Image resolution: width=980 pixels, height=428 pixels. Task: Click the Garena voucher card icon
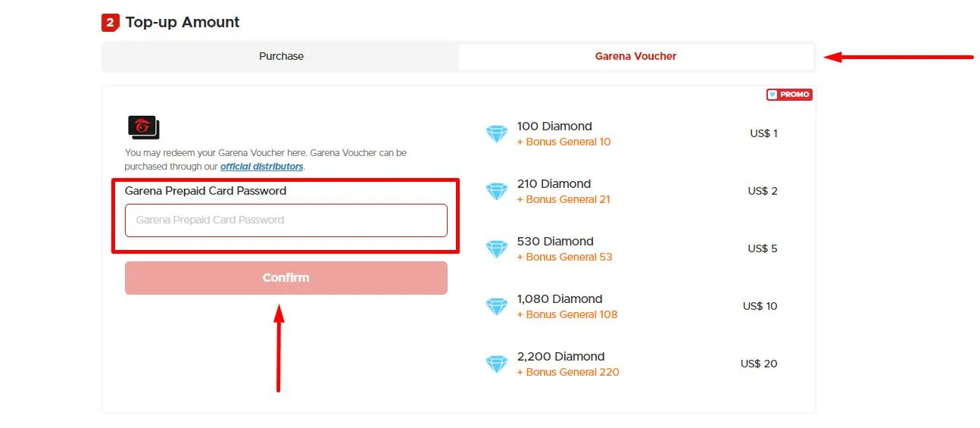[x=144, y=127]
